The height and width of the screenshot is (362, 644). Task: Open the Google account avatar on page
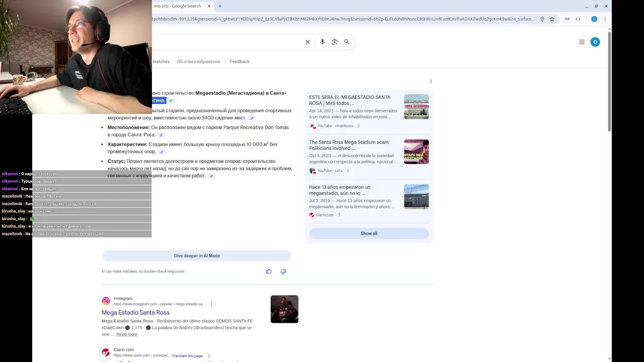tap(595, 42)
